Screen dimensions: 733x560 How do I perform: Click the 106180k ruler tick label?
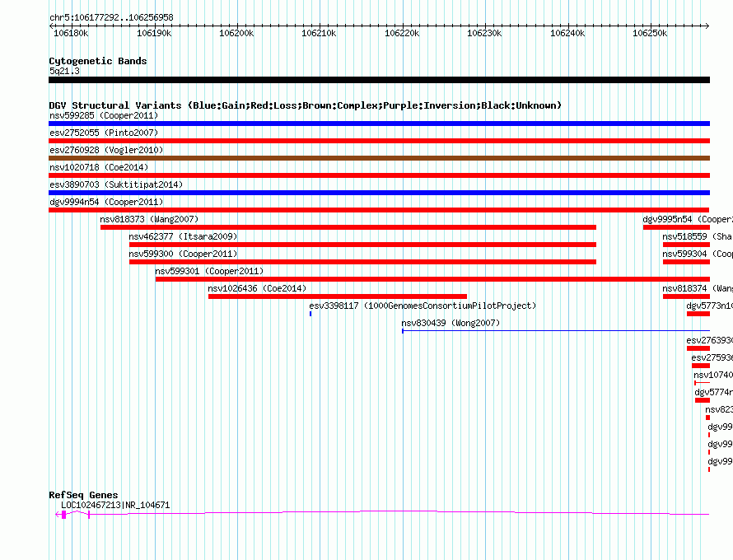point(71,33)
